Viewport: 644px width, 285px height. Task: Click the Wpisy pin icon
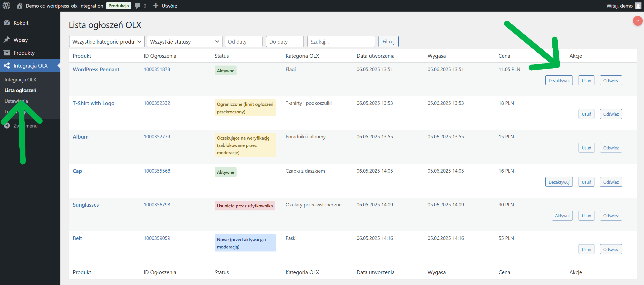7,40
